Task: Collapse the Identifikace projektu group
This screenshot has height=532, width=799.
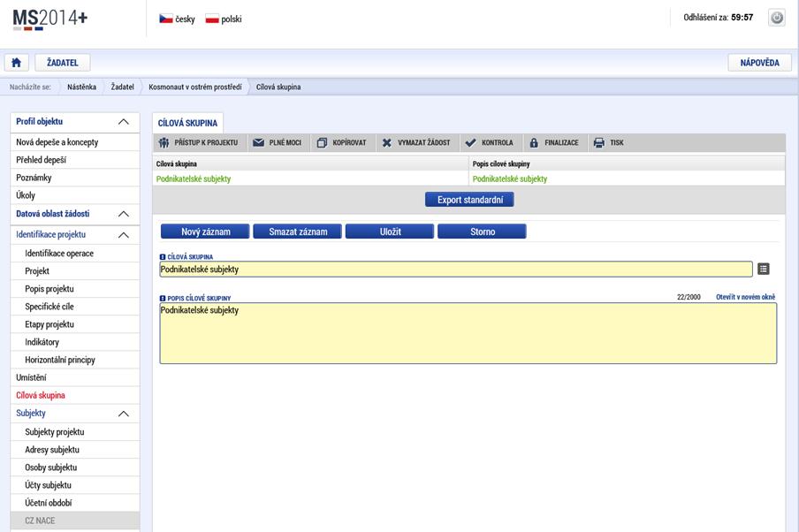Action: pyautogui.click(x=124, y=235)
